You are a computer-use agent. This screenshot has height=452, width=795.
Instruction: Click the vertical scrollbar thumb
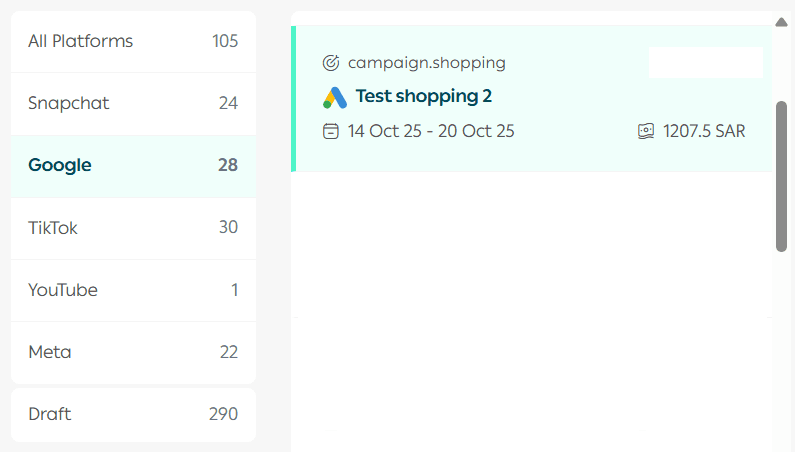tap(781, 175)
